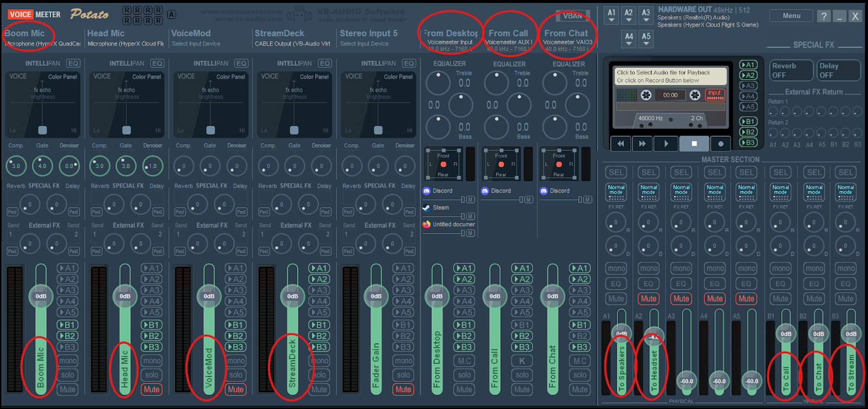Click cassette display to select audio file
This screenshot has width=868, height=409.
670,76
